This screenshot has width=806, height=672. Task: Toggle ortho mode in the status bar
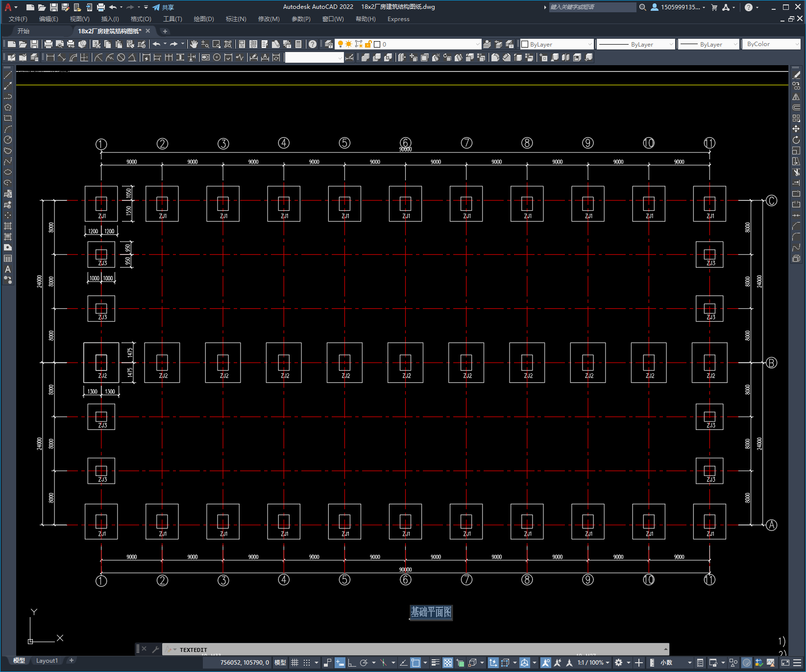click(352, 663)
